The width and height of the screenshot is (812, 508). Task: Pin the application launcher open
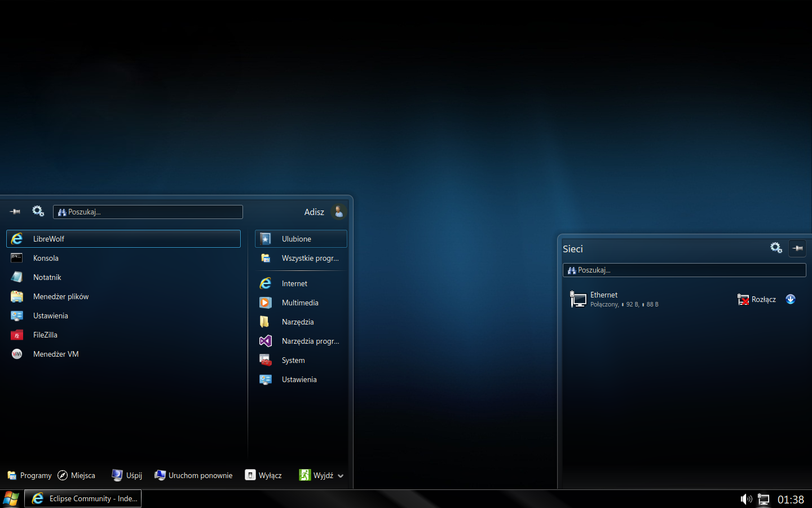point(15,212)
